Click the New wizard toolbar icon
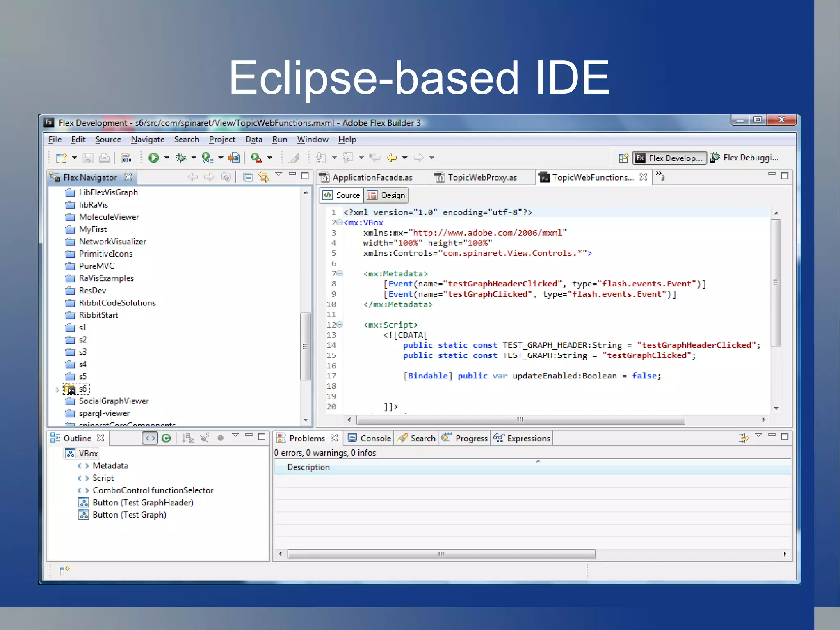 pyautogui.click(x=62, y=158)
